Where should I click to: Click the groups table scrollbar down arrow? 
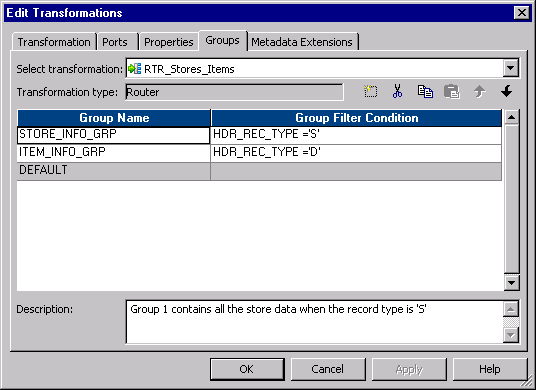coord(511,283)
